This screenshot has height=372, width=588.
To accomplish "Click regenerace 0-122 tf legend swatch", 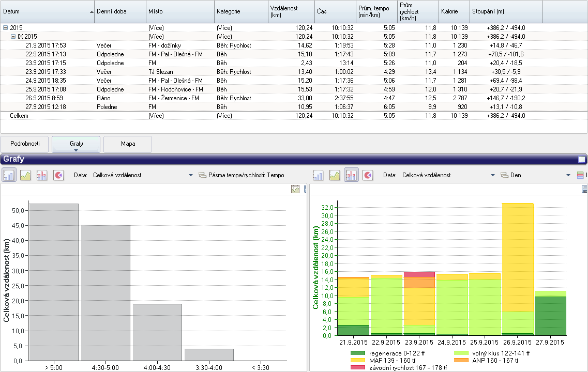I will click(358, 353).
